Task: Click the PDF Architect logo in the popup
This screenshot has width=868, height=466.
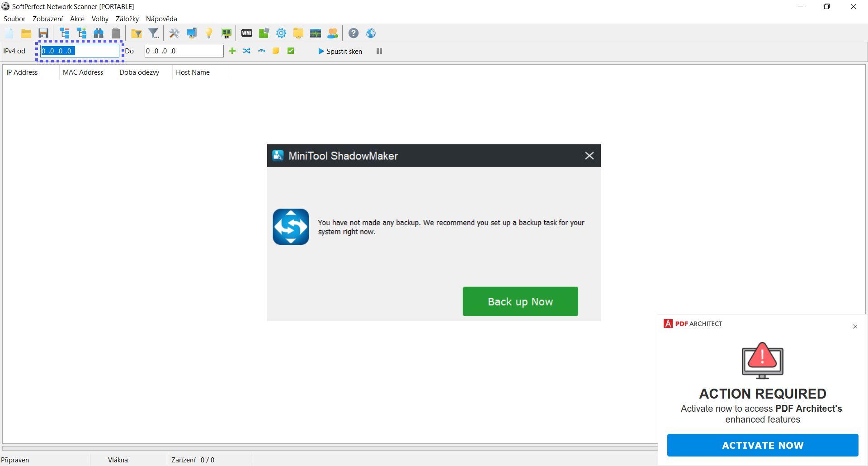Action: (693, 323)
